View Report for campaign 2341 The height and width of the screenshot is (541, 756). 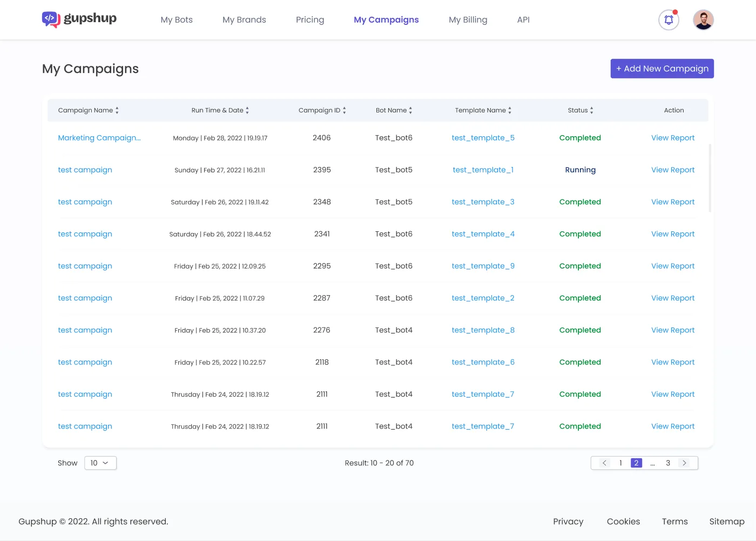click(x=673, y=234)
